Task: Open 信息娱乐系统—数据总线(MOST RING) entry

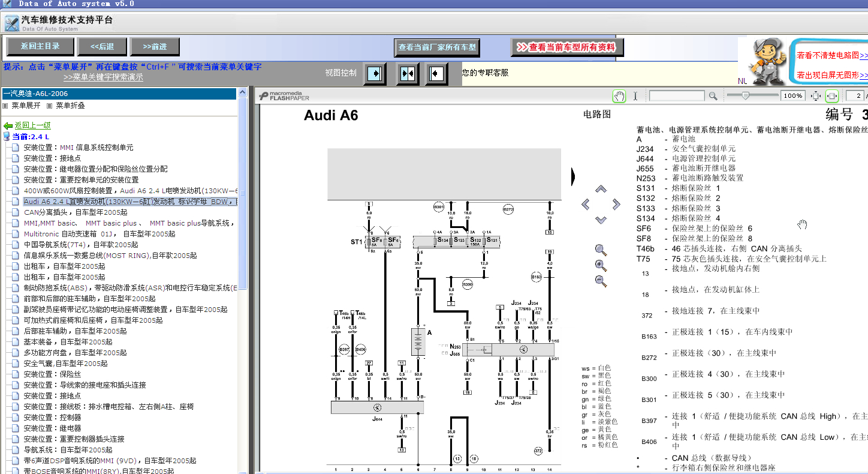Action: [110, 256]
